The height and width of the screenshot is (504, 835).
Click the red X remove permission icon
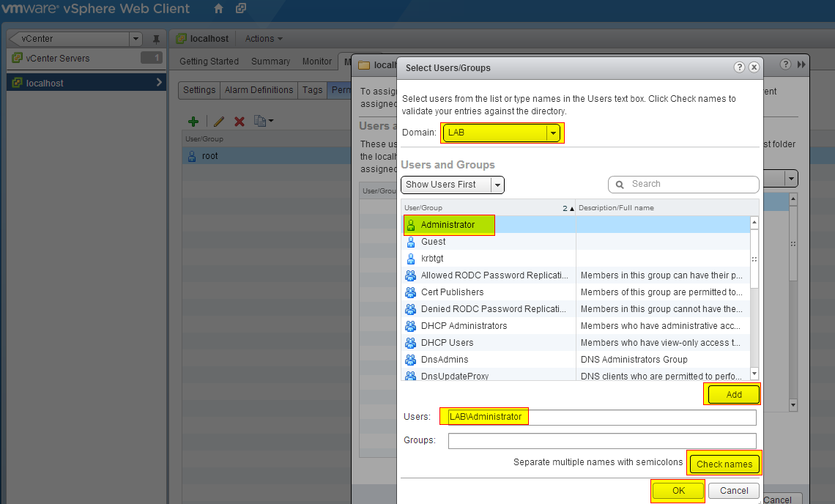tap(239, 122)
